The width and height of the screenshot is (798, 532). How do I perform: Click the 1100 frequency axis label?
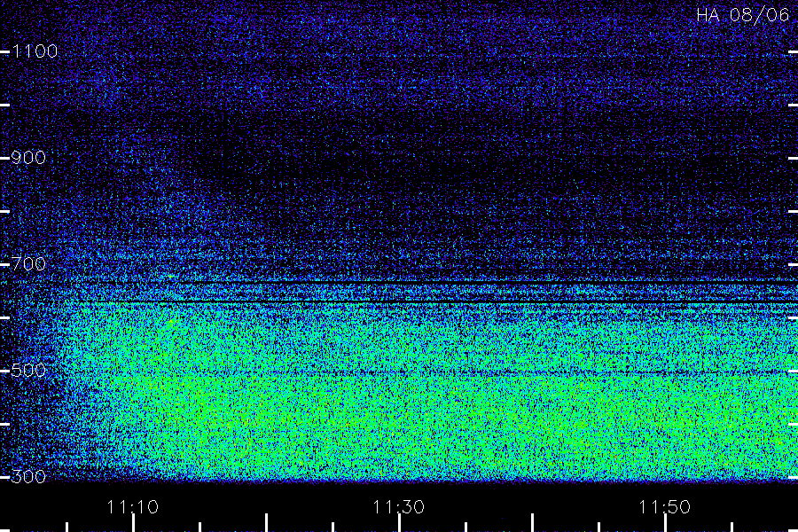click(35, 51)
